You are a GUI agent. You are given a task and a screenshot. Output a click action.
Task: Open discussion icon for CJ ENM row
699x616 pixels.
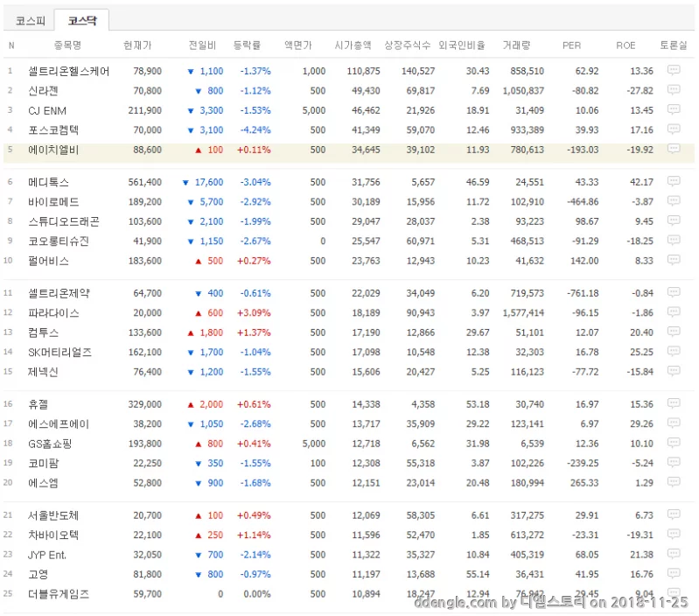(674, 109)
